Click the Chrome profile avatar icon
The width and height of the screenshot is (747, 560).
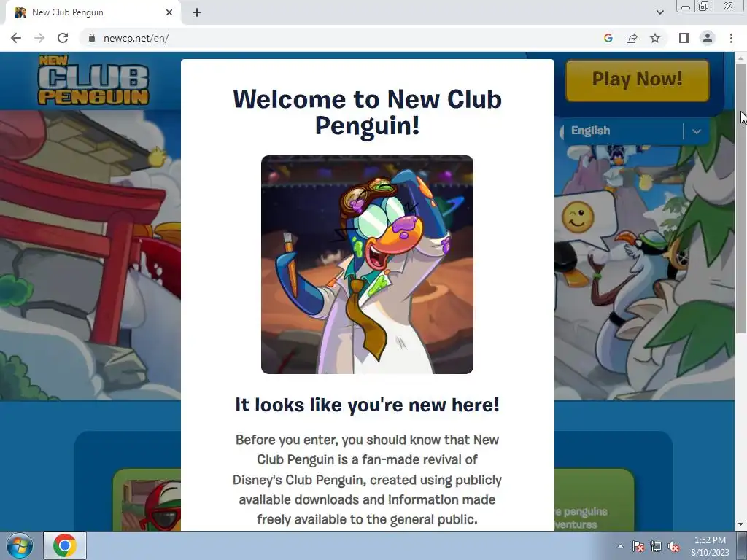(x=708, y=38)
